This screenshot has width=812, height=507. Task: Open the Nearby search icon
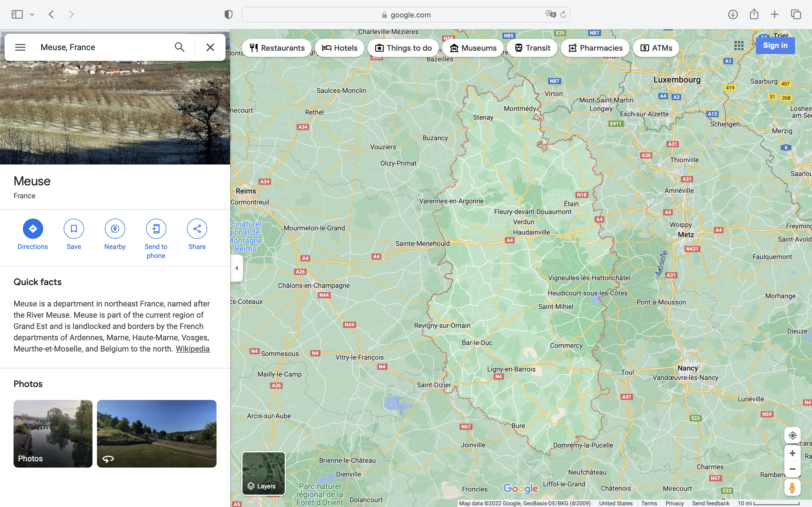[115, 229]
